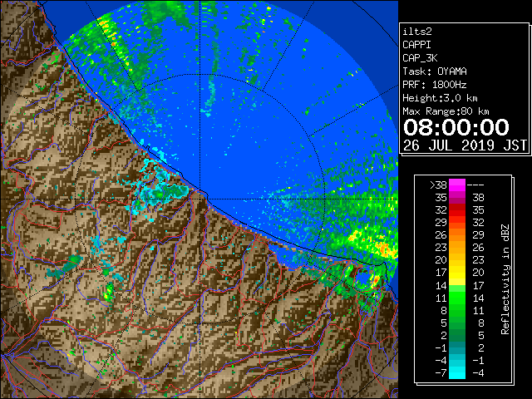The width and height of the screenshot is (532, 399).
Task: Select the purple 35–38 dBZ swatch
Action: click(x=457, y=198)
